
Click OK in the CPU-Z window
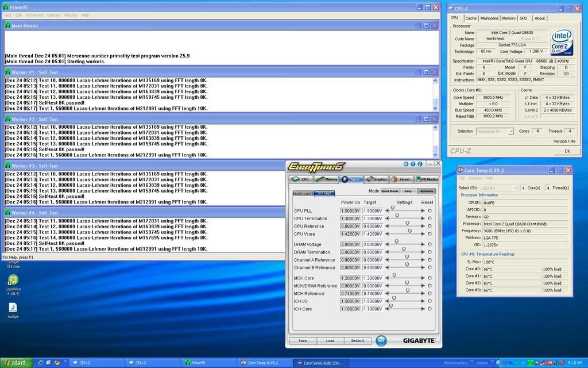pyautogui.click(x=567, y=151)
